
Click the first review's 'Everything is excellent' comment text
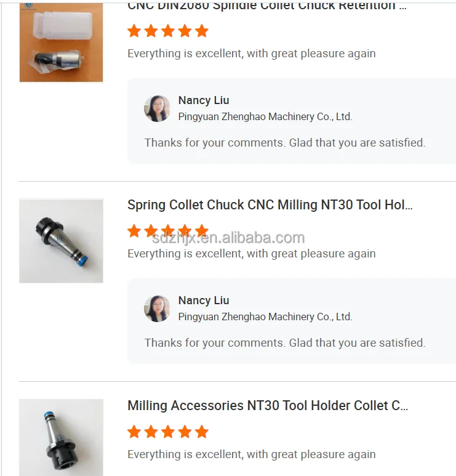[x=252, y=54]
